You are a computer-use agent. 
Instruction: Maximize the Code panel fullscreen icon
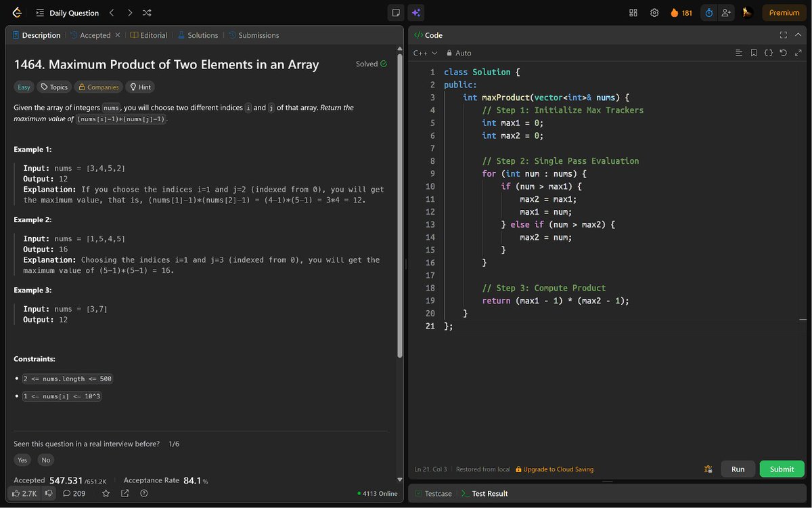click(x=784, y=35)
